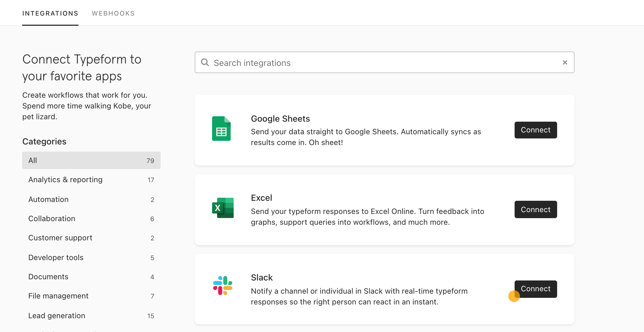Connect the Excel integration

[536, 209]
